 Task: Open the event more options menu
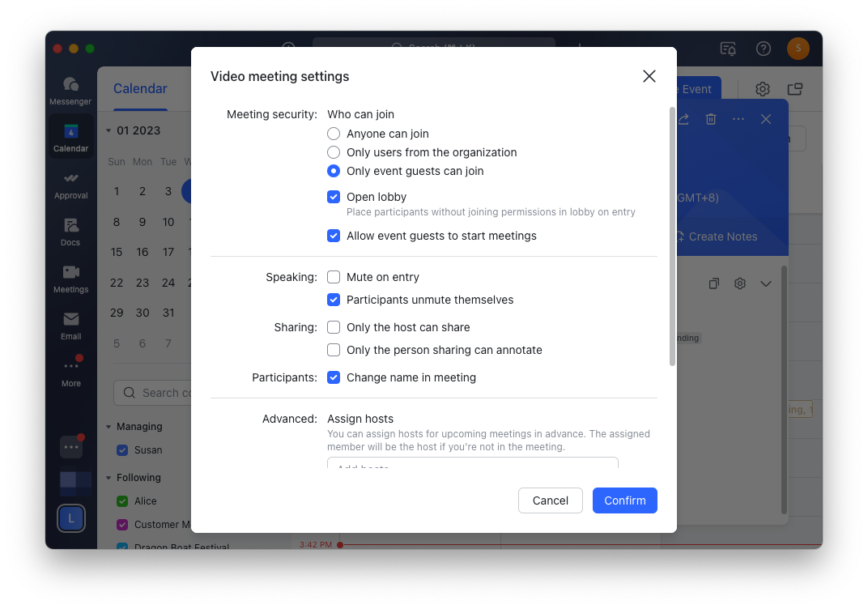(738, 118)
